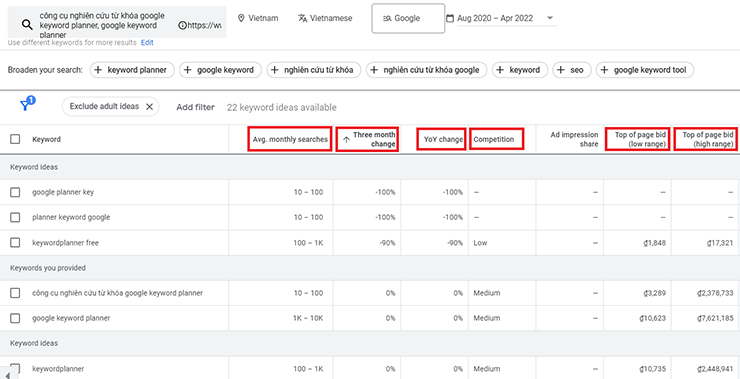Expand the date range dropdown arrow
740x379 pixels.
[x=550, y=18]
